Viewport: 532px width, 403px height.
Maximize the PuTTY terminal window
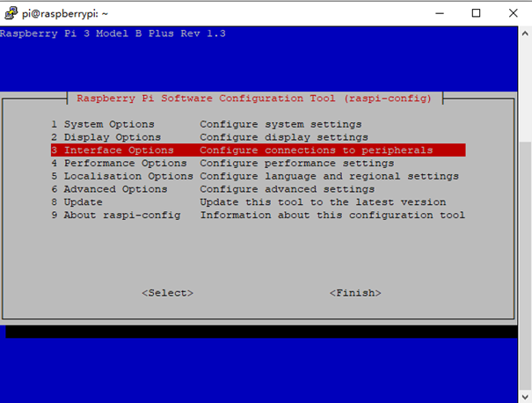476,13
